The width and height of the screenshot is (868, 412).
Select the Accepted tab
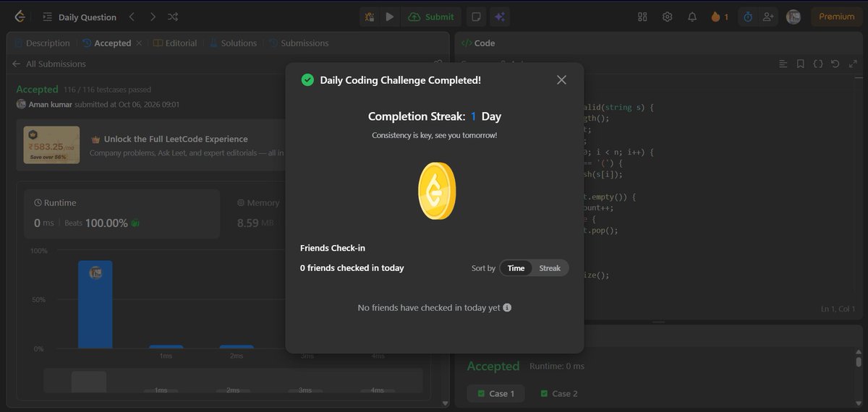click(x=107, y=43)
